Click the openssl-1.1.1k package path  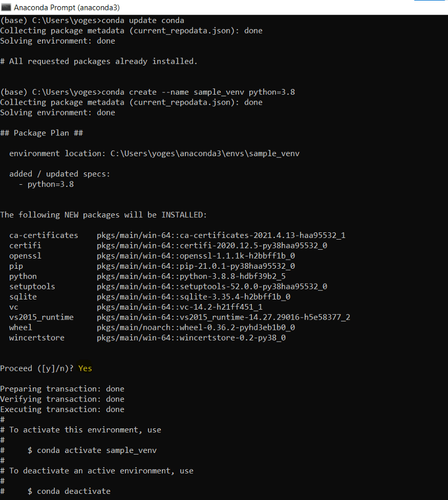(196, 256)
